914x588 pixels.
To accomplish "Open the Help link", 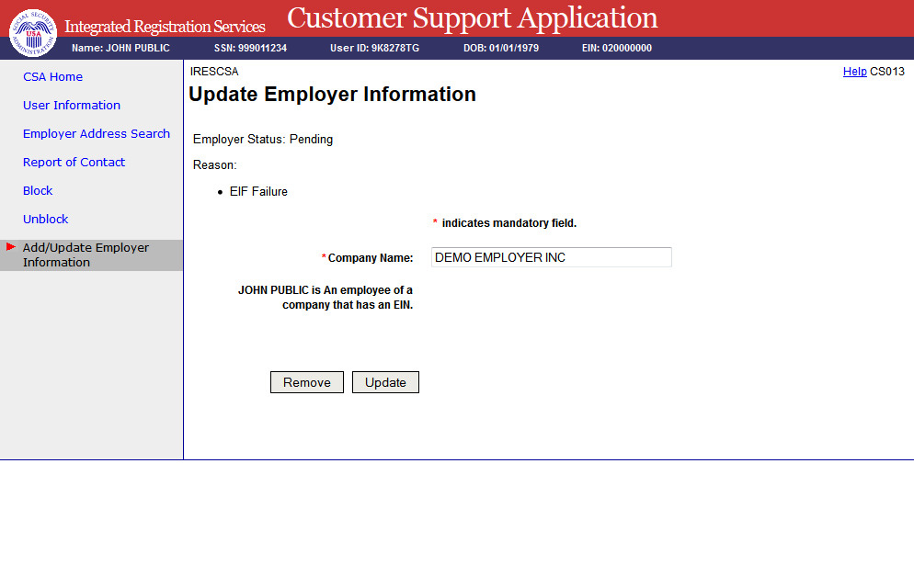I will [854, 72].
